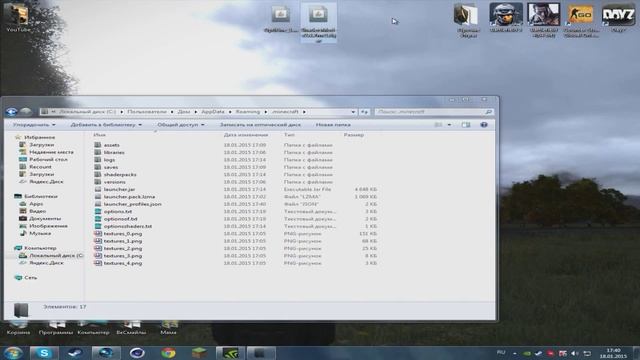Select the optionsof.txt file
640x360 pixels.
point(120,219)
